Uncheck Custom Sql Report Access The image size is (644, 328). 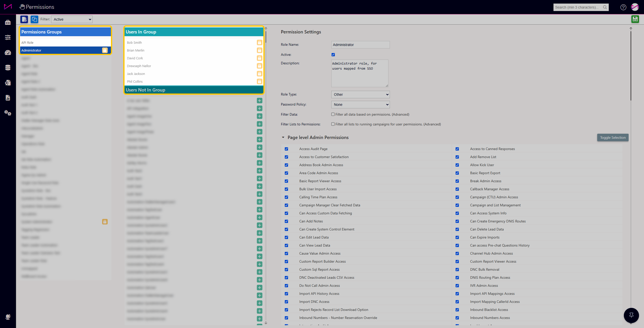(x=286, y=270)
